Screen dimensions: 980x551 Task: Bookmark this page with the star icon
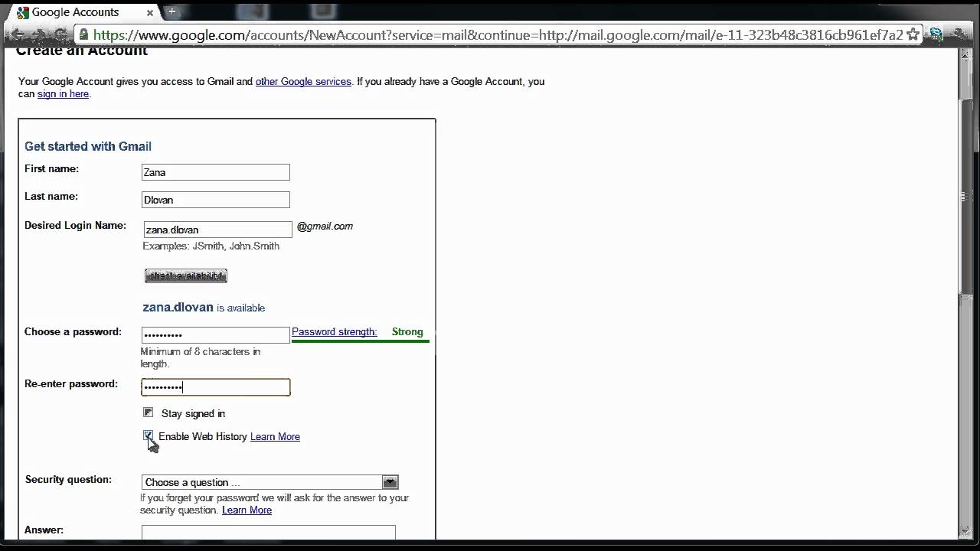(x=912, y=34)
